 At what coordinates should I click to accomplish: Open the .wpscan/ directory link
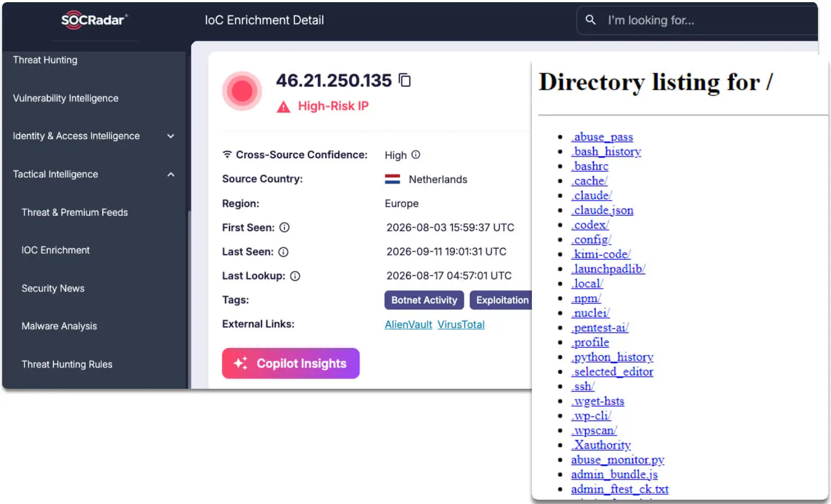click(594, 431)
